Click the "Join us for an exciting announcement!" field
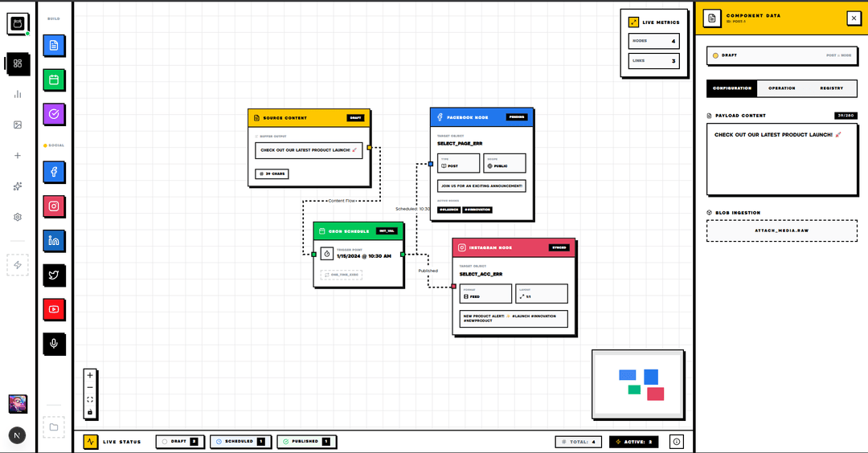The width and height of the screenshot is (868, 453). tap(481, 186)
